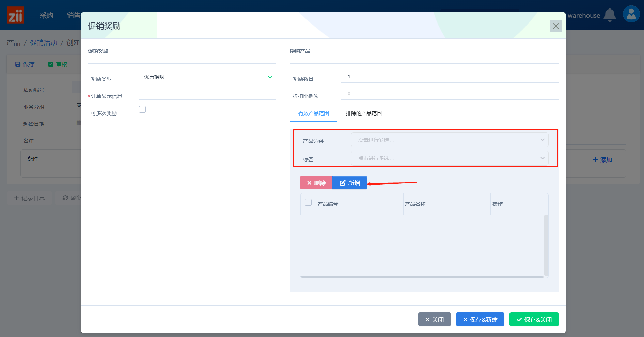Open the user avatar menu
Screen dimensions: 644x337
click(x=631, y=14)
